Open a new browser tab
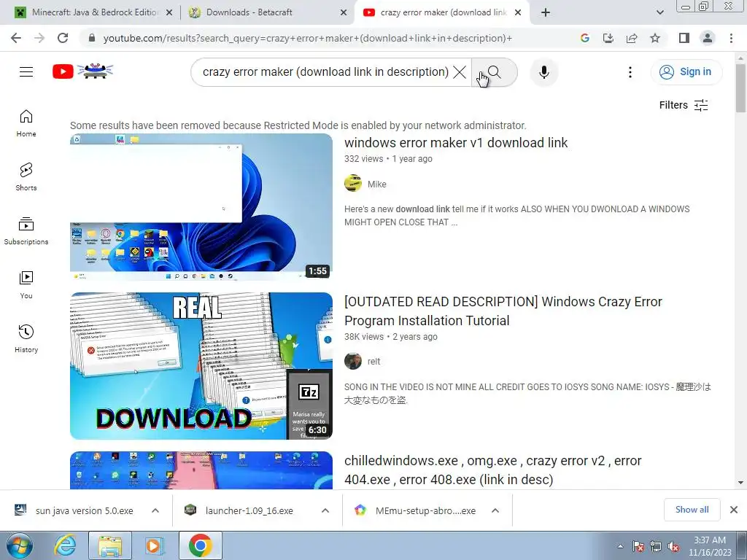The height and width of the screenshot is (560, 747). coord(546,12)
